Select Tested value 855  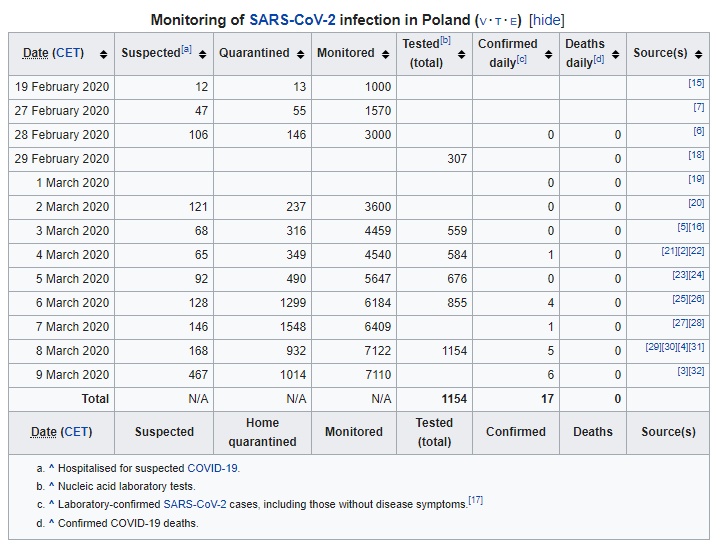[457, 303]
